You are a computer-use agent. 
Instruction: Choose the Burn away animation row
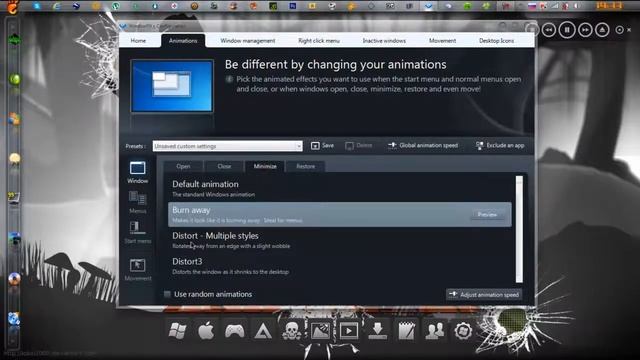pos(340,214)
